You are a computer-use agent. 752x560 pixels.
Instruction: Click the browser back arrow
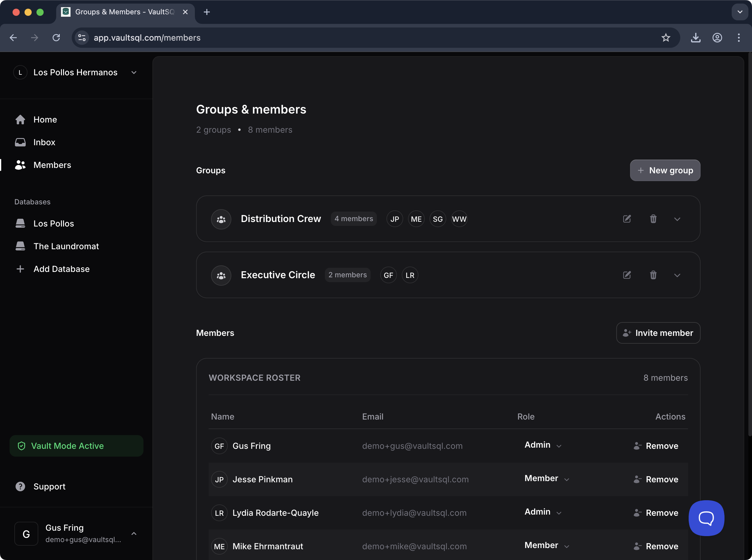pos(13,38)
